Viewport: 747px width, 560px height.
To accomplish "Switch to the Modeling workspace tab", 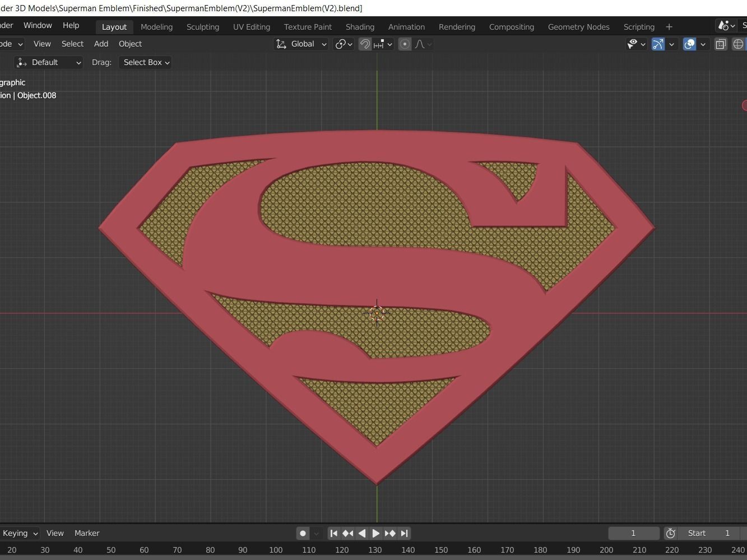I will click(x=156, y=26).
